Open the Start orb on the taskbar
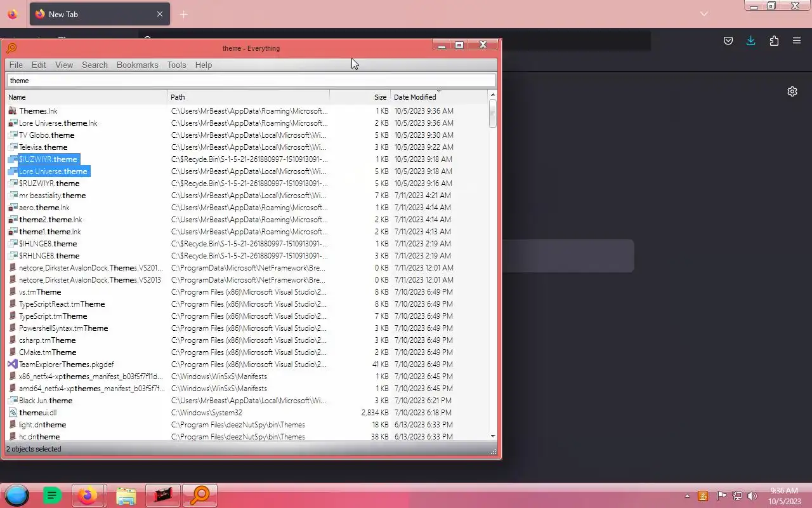Screen dimensions: 812x508 (x=16, y=495)
